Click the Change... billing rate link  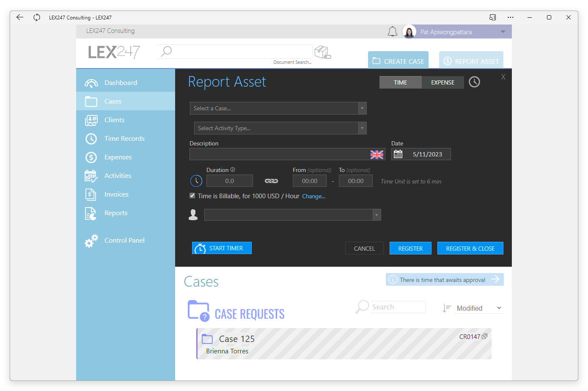click(x=314, y=196)
